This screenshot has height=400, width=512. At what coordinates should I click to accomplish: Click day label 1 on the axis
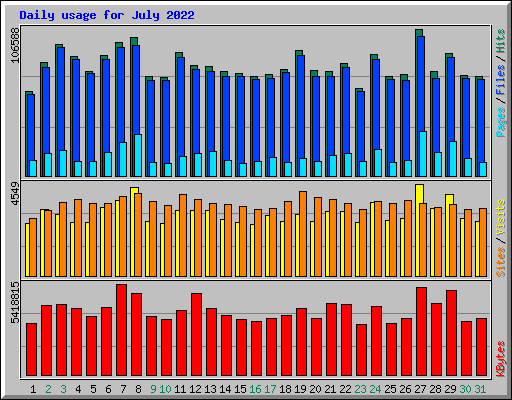tap(33, 389)
